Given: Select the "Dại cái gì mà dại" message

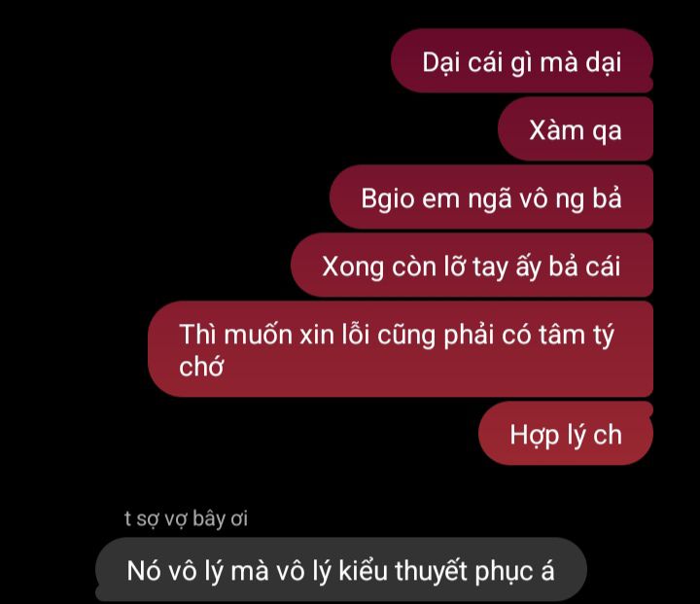Looking at the screenshot, I should point(522,60).
